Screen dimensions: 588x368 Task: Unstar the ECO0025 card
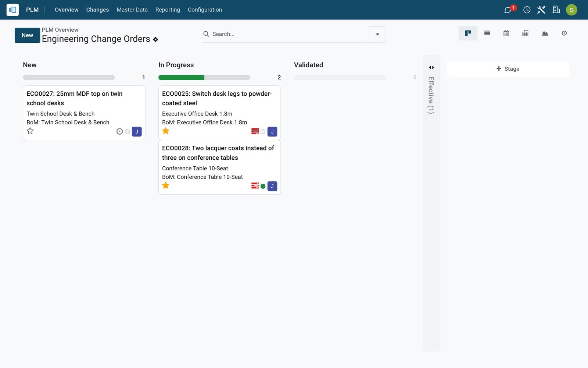coord(166,131)
